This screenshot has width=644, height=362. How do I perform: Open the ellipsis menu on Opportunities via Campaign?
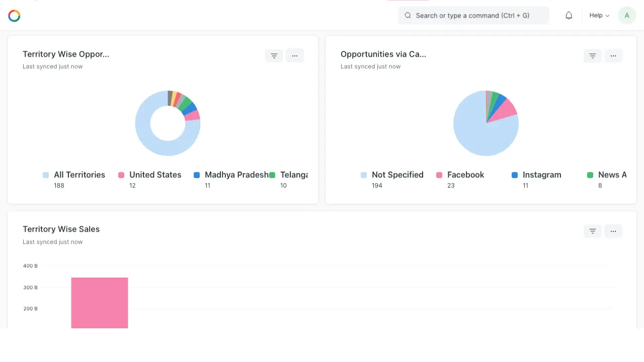point(613,55)
